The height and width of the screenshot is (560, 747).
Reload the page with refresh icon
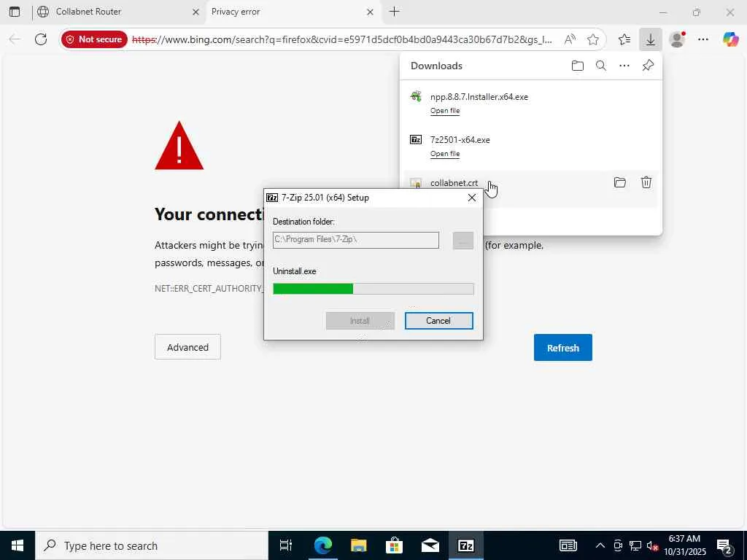(x=41, y=39)
